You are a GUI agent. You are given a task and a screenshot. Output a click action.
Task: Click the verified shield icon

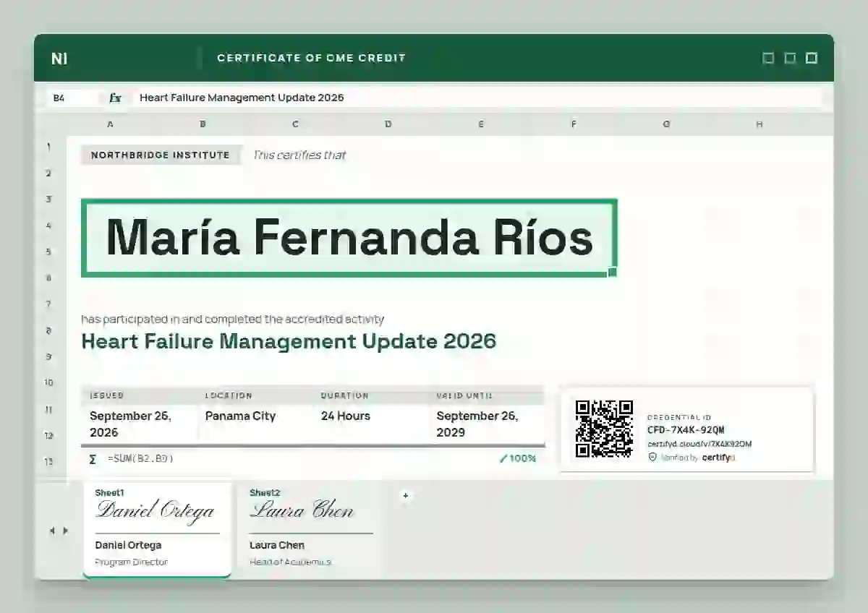(x=652, y=458)
